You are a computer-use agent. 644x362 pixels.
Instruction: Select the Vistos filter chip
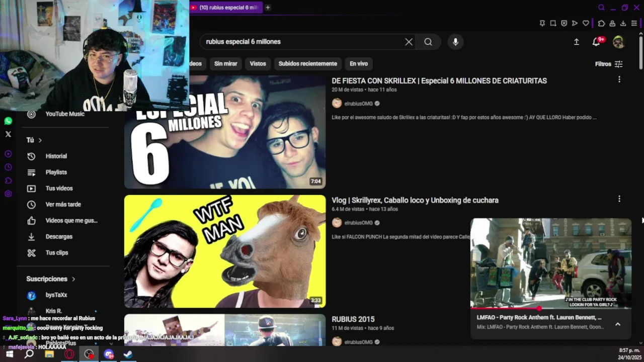pyautogui.click(x=258, y=64)
